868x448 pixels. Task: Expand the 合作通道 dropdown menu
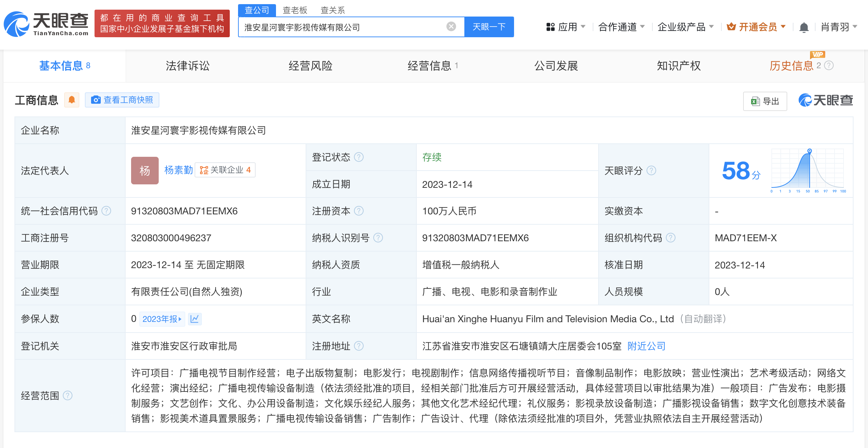click(621, 27)
